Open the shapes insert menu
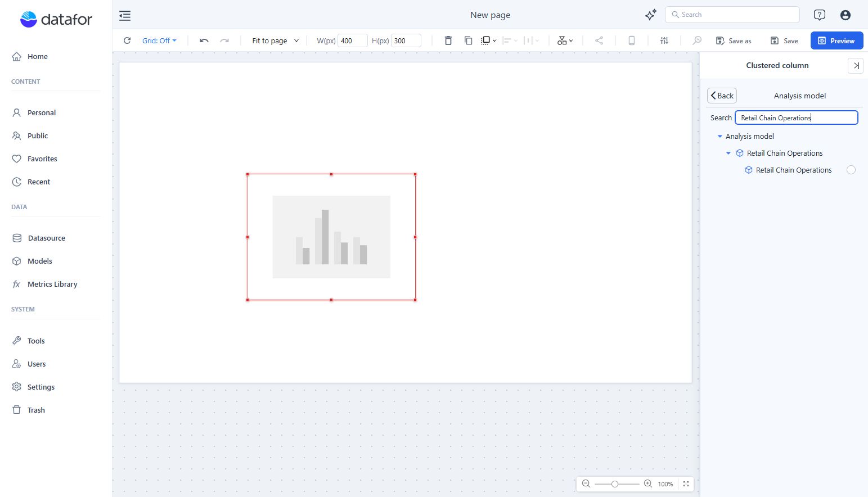 (565, 40)
